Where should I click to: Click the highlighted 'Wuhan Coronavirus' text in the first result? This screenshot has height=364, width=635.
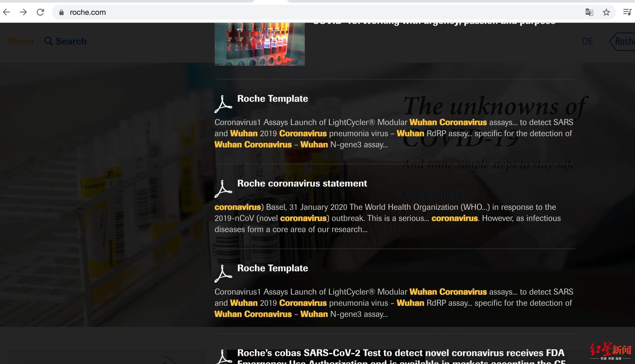pos(448,122)
